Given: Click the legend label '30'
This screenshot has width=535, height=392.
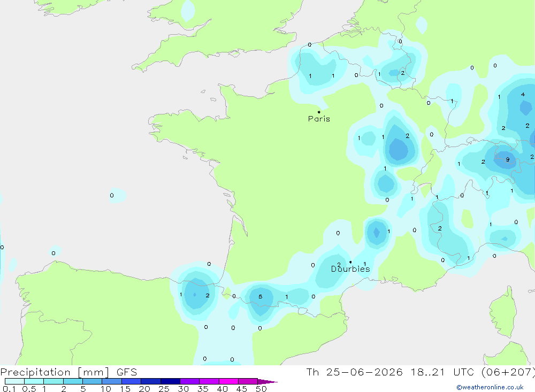Looking at the screenshot, I should 183,389.
